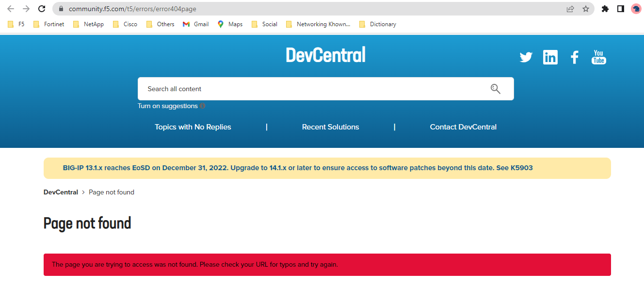Viewport: 644px width, 288px height.
Task: Open the Extensions puzzle icon
Action: pos(605,9)
